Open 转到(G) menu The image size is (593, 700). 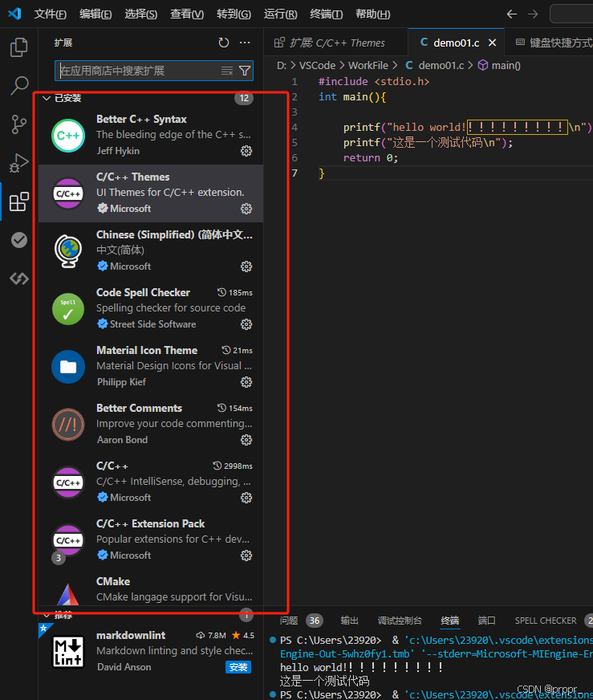[x=234, y=14]
